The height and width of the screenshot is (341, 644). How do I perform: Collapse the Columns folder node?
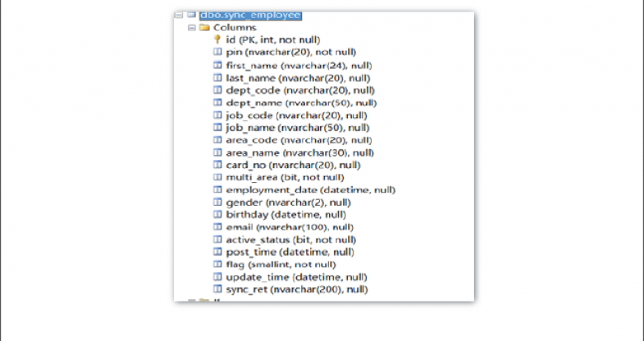pos(192,27)
